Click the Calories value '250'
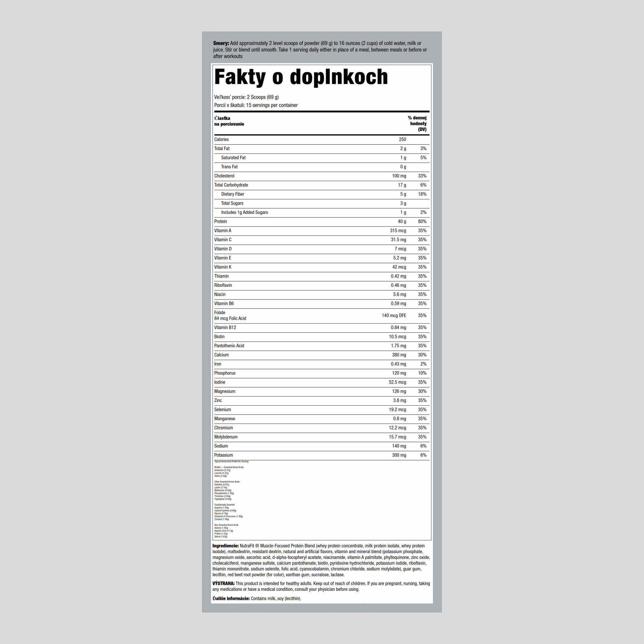The height and width of the screenshot is (644, 644). pyautogui.click(x=402, y=139)
